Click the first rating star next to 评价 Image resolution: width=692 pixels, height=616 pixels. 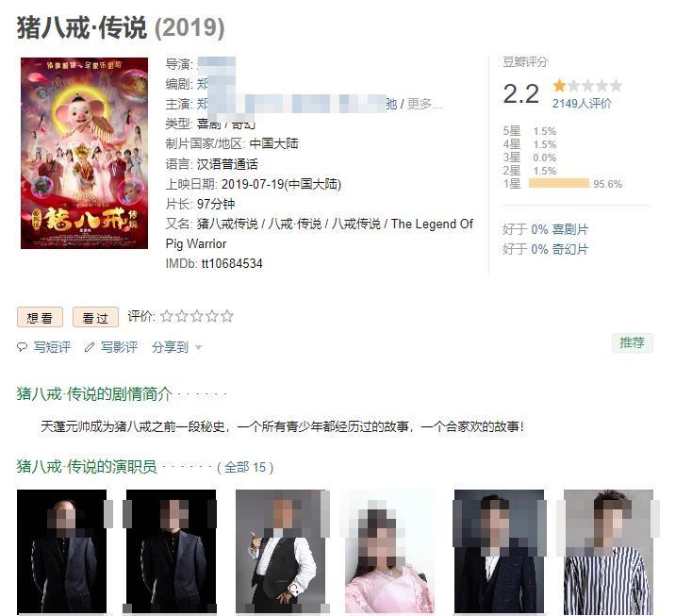pyautogui.click(x=166, y=316)
